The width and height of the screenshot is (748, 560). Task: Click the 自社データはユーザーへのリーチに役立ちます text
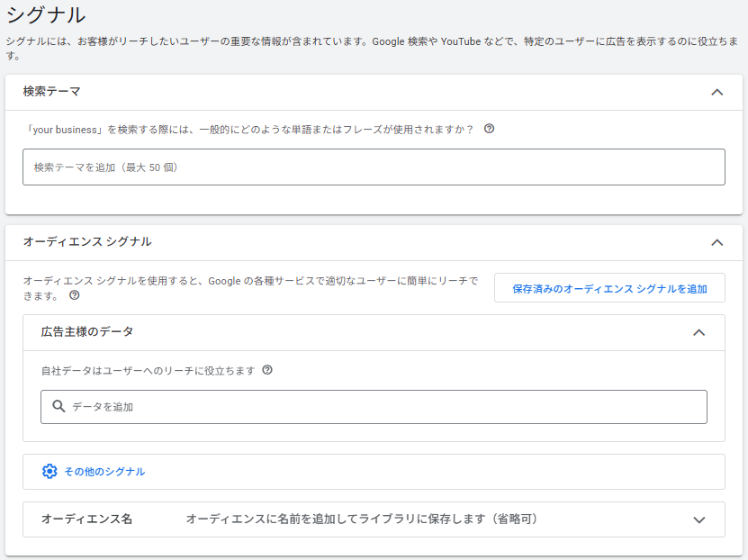click(148, 371)
